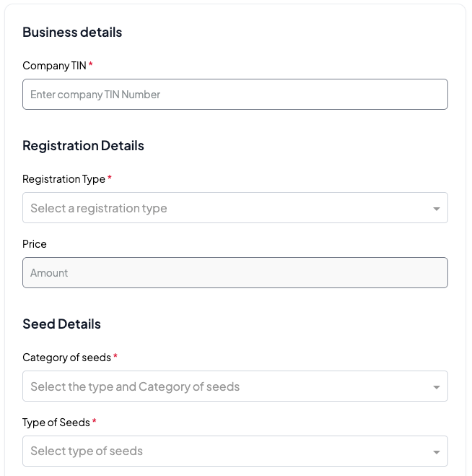This screenshot has width=472, height=476.
Task: Focus the Price Amount field
Action: coord(235,273)
